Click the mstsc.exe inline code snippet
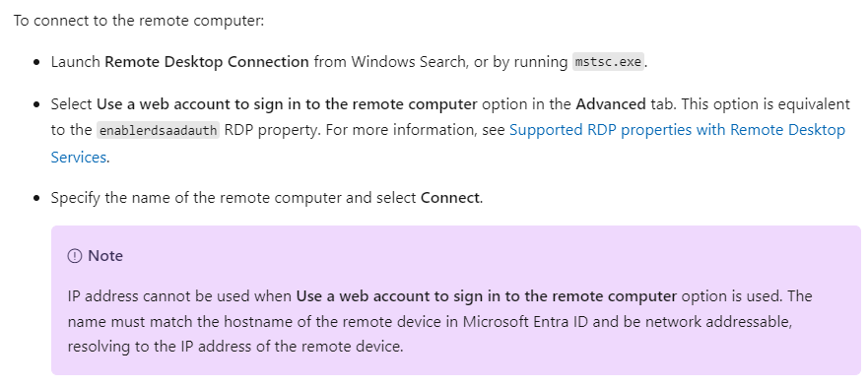The width and height of the screenshot is (868, 386). pyautogui.click(x=608, y=61)
